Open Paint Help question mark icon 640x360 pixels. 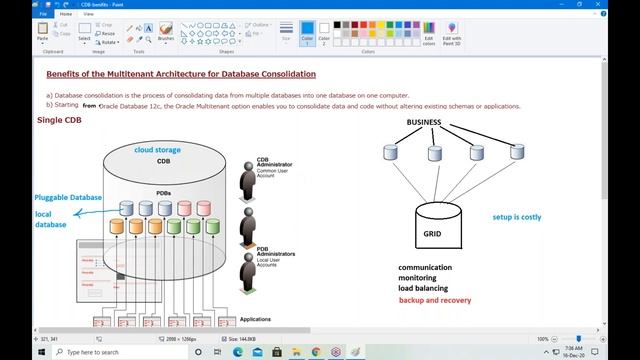[x=603, y=13]
